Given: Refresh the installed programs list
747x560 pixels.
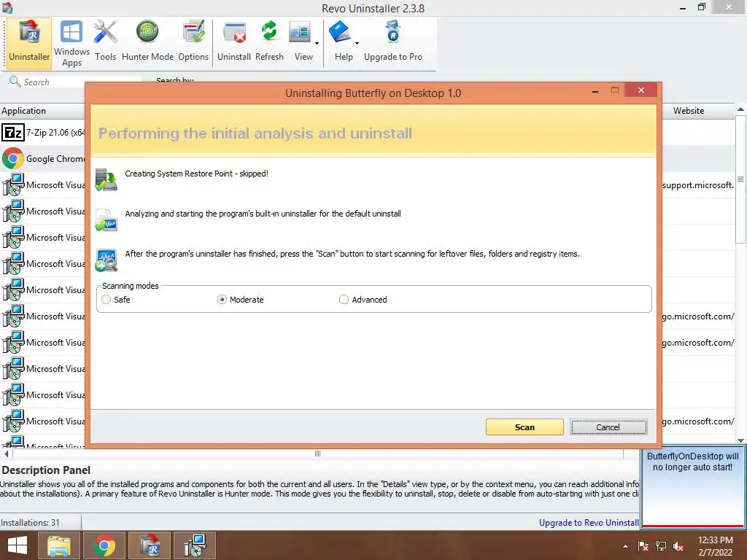Looking at the screenshot, I should (x=269, y=42).
